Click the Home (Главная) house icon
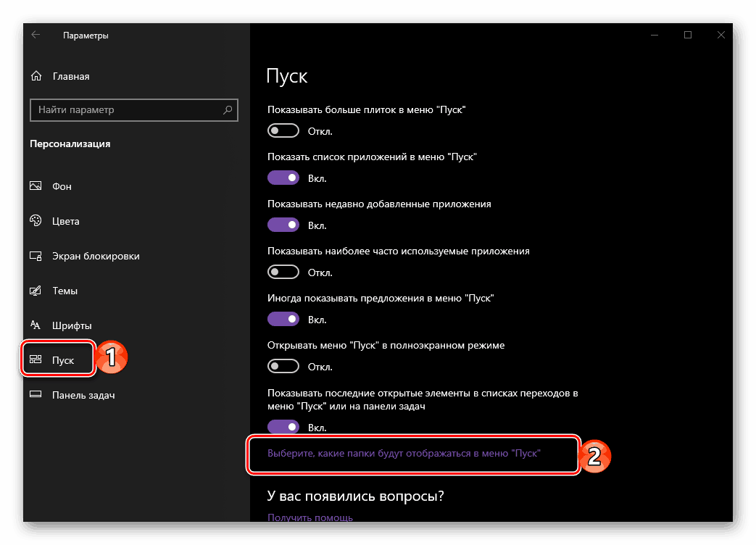 tap(36, 76)
